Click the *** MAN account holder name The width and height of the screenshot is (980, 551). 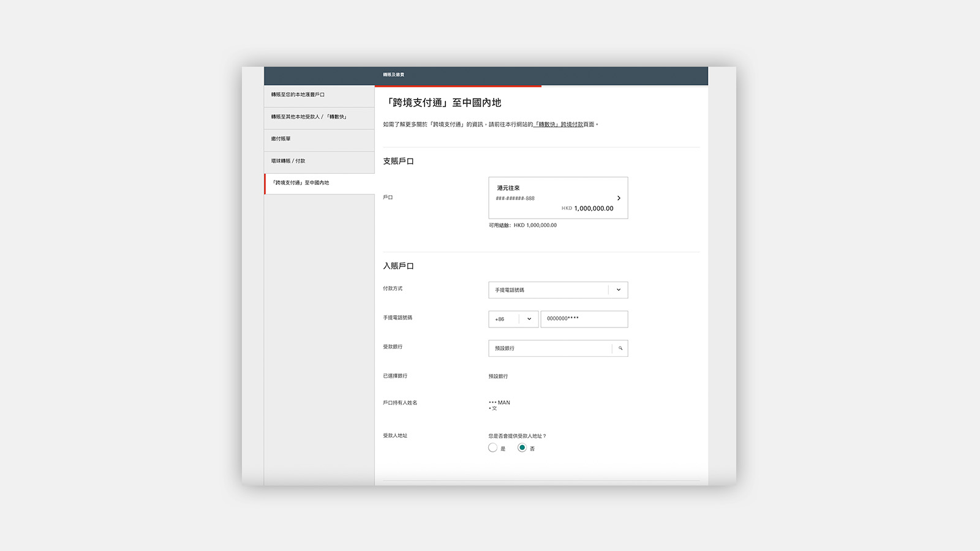click(499, 403)
